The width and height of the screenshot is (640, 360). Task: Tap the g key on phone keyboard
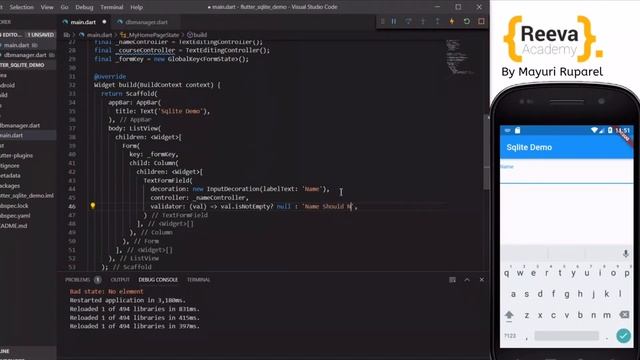point(567,294)
